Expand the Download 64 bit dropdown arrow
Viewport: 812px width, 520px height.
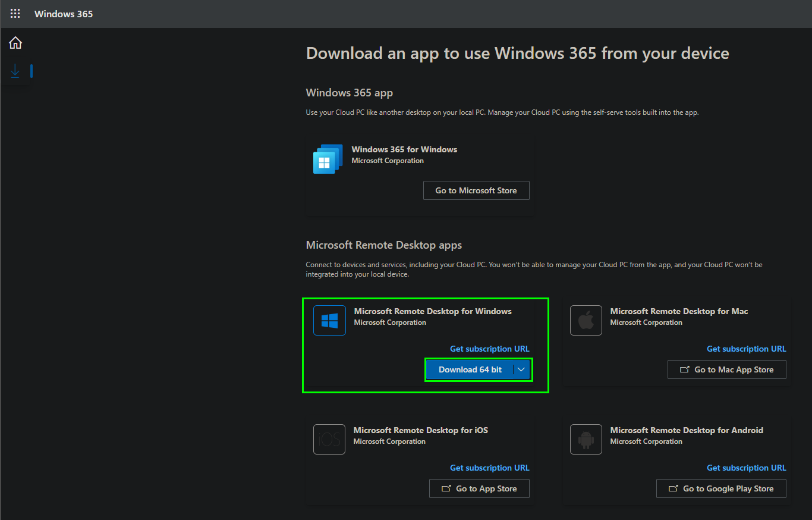click(x=521, y=369)
